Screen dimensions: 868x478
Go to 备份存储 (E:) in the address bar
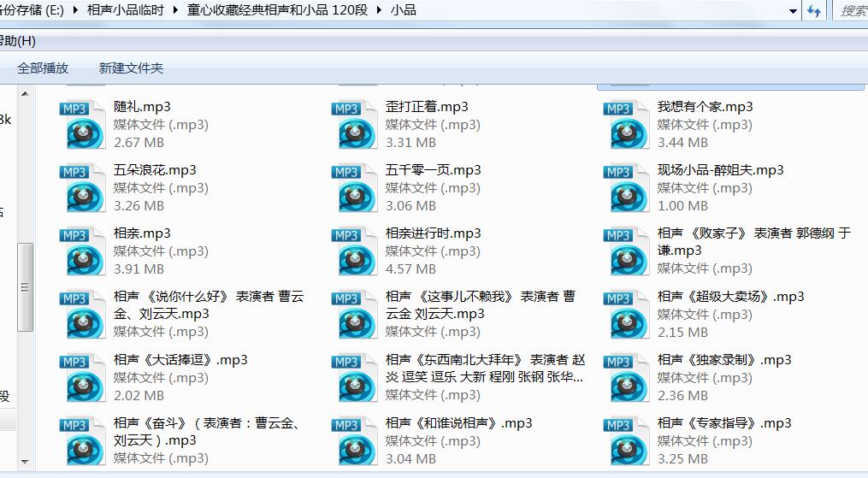(x=32, y=10)
